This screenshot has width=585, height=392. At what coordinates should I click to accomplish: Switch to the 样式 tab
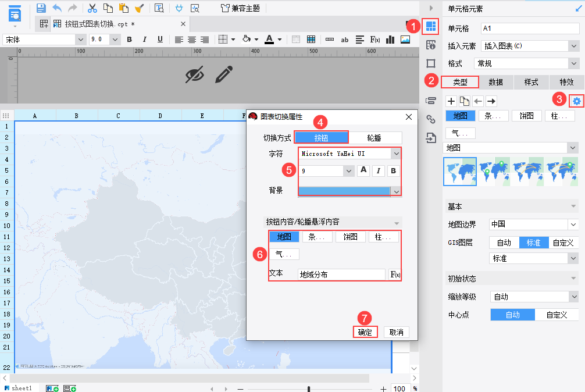[x=532, y=82]
